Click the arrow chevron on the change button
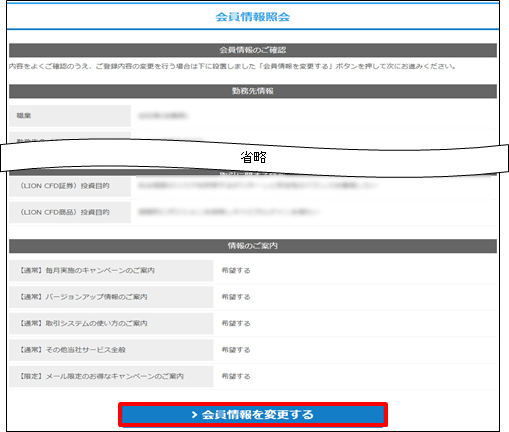Screen dimensions: 509x432 pyautogui.click(x=195, y=415)
